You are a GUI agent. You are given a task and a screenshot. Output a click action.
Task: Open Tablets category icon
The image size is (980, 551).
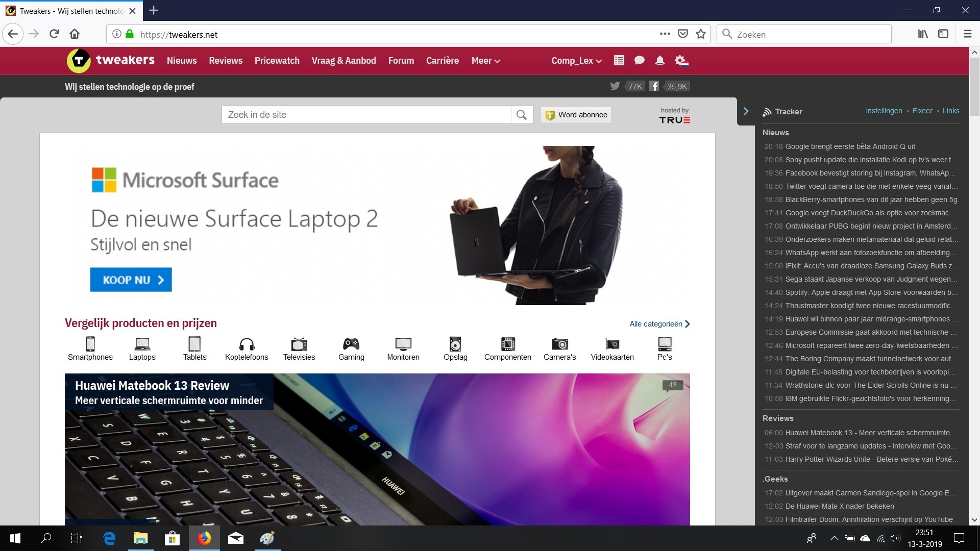194,344
